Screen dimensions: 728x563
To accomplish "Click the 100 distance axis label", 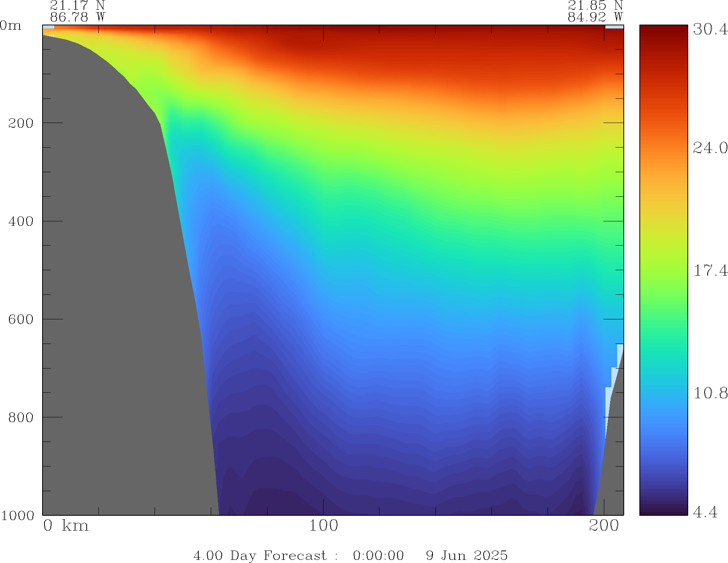I will click(324, 526).
